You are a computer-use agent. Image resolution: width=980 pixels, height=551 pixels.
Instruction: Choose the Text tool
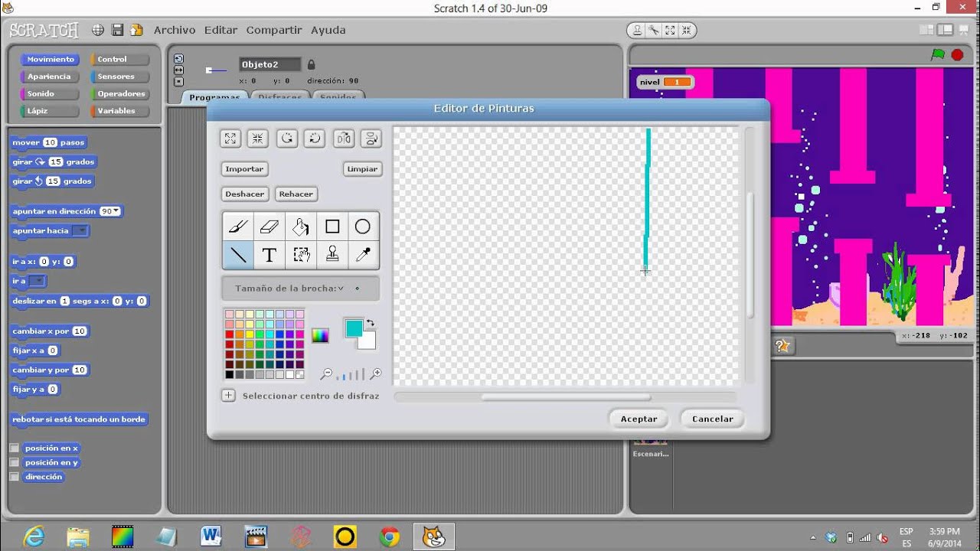269,256
